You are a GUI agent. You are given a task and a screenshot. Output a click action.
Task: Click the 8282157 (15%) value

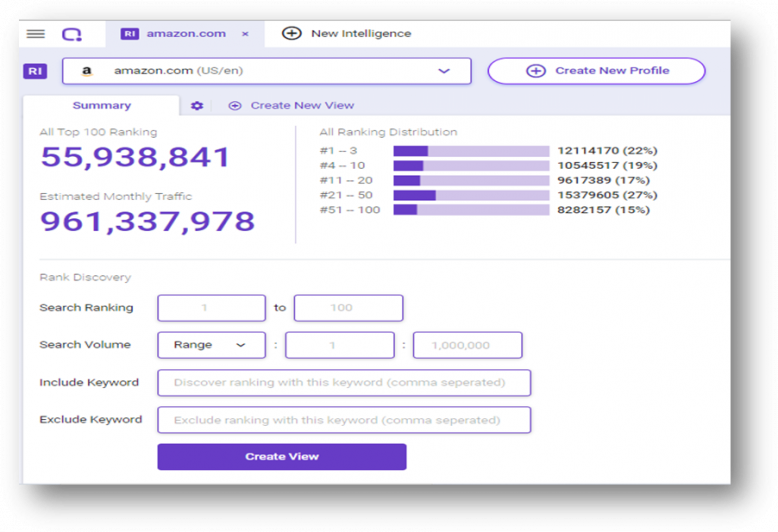pos(603,210)
